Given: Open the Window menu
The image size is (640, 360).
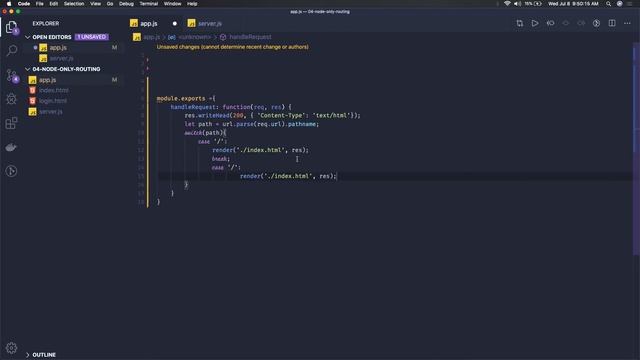Looking at the screenshot, I should click(x=172, y=4).
